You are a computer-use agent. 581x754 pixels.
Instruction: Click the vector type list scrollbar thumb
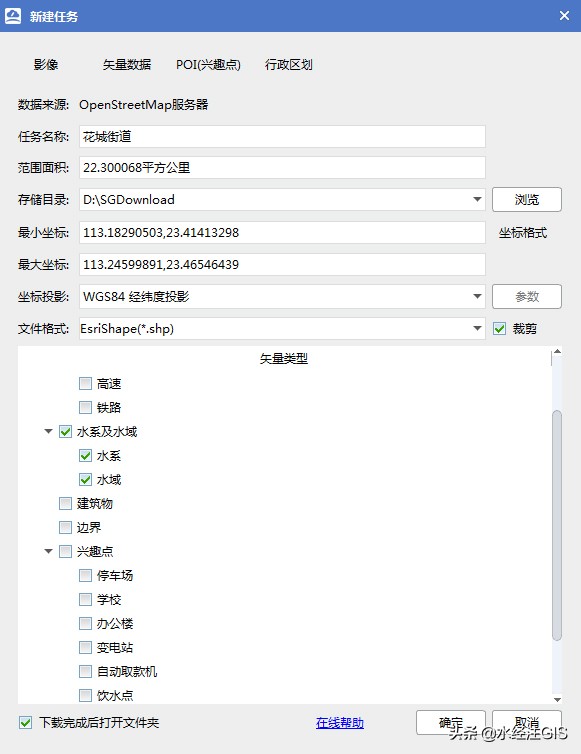pyautogui.click(x=557, y=525)
